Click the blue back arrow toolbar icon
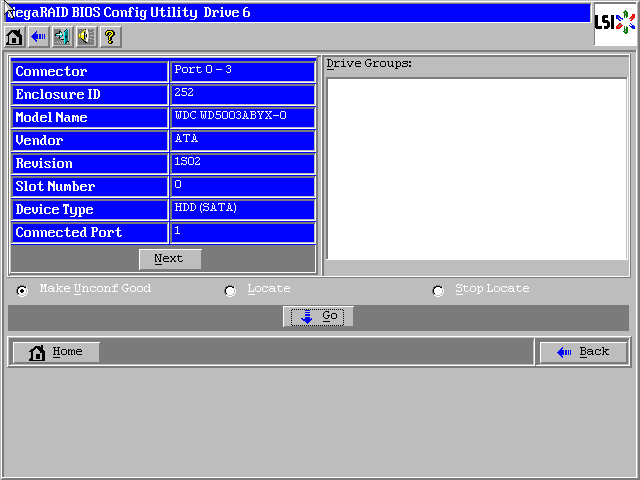This screenshot has height=480, width=640. [x=39, y=37]
